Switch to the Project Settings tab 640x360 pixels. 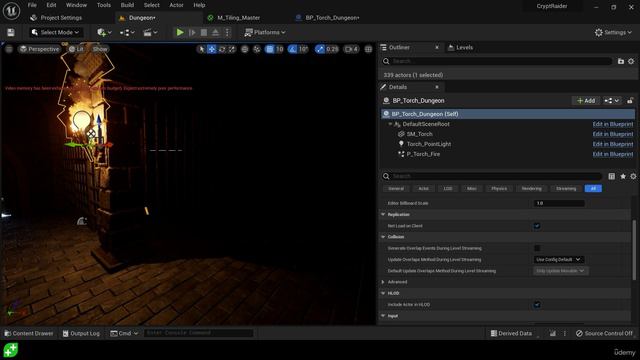coord(61,18)
